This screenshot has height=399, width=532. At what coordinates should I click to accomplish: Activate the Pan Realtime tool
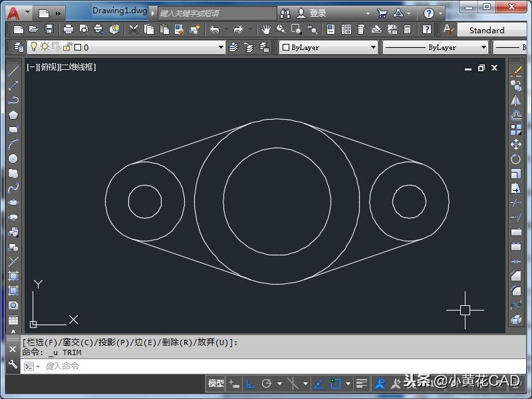point(266,29)
